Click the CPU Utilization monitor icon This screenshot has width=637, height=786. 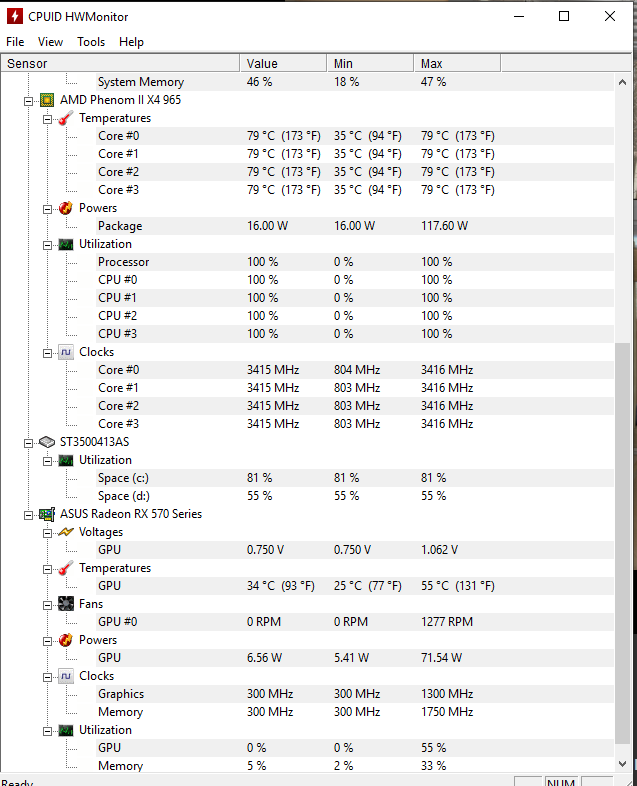pos(65,244)
